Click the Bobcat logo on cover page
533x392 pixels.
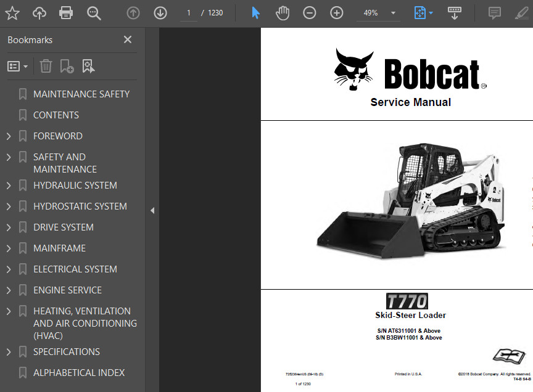(x=410, y=70)
